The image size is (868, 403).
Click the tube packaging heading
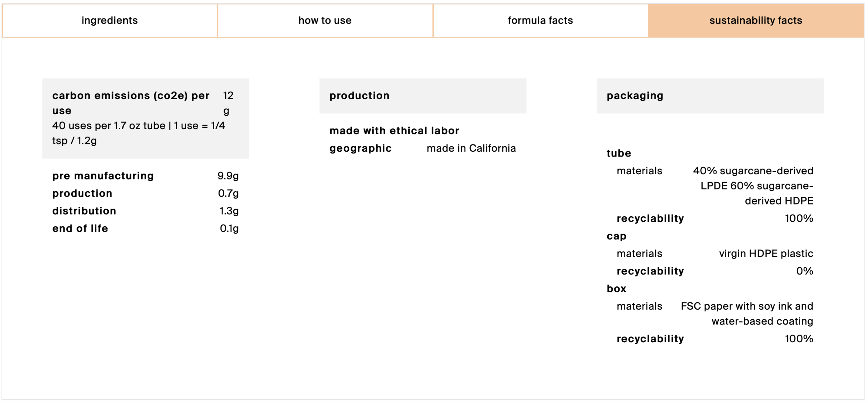(x=619, y=153)
